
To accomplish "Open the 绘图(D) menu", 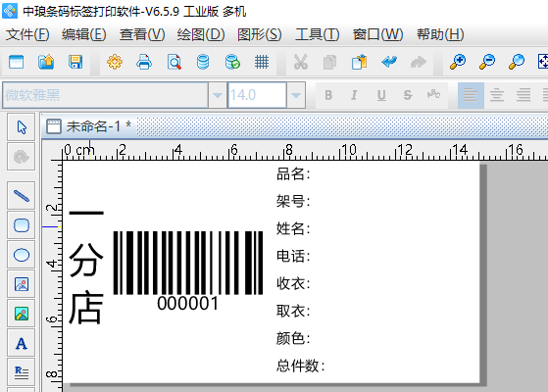I will click(x=201, y=34).
